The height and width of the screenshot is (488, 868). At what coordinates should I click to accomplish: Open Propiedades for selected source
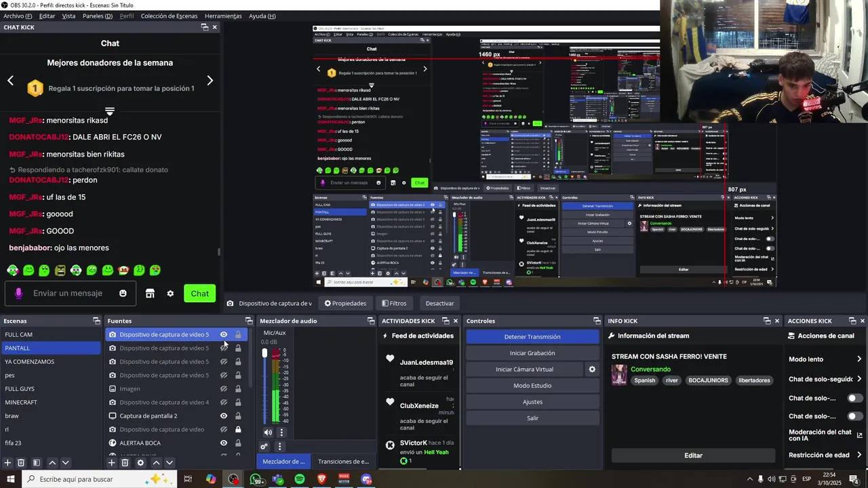click(345, 303)
